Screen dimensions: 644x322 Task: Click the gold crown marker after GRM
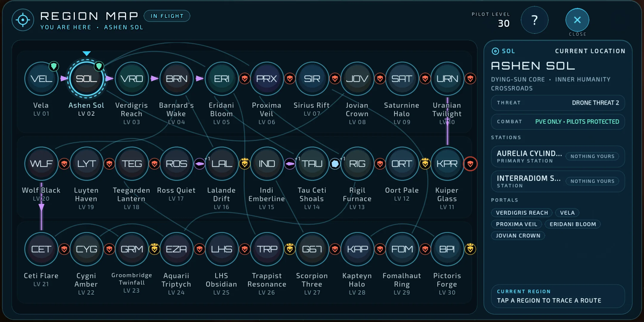154,249
